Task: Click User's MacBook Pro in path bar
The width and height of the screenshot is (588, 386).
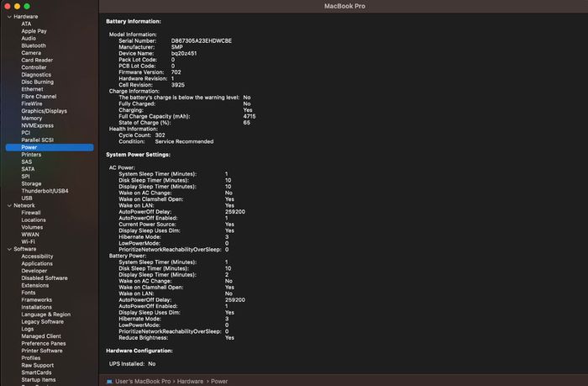Action: click(143, 381)
